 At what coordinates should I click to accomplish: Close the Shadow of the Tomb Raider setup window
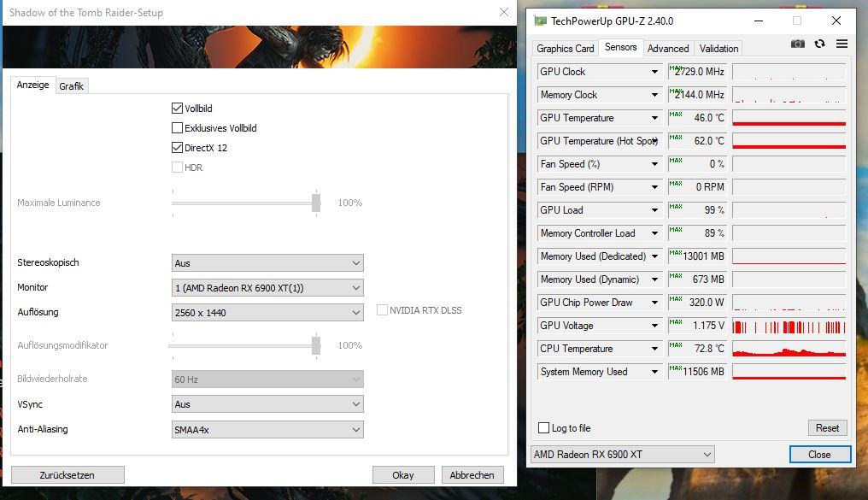[504, 12]
